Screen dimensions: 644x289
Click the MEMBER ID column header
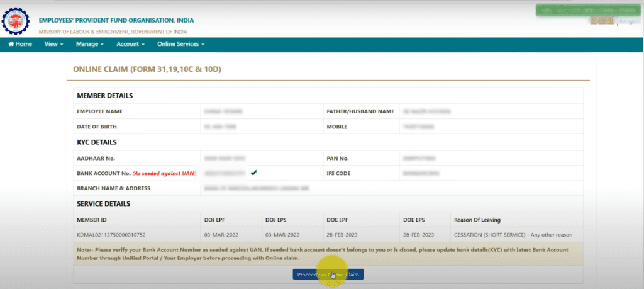click(x=92, y=220)
